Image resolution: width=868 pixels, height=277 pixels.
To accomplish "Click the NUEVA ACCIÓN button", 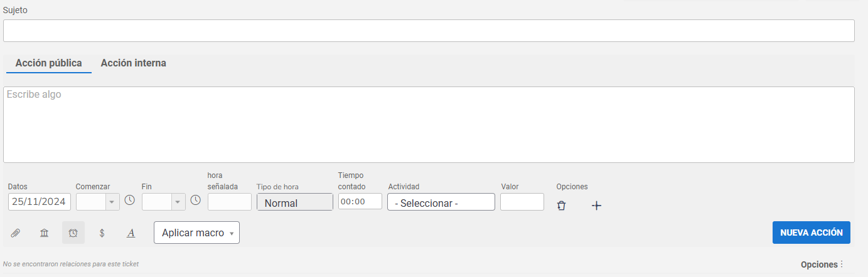I will 812,232.
